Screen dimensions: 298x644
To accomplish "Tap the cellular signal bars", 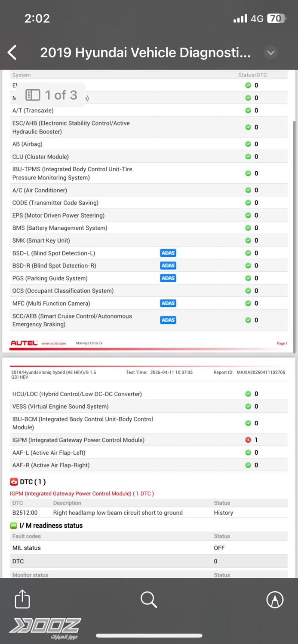I will 240,18.
